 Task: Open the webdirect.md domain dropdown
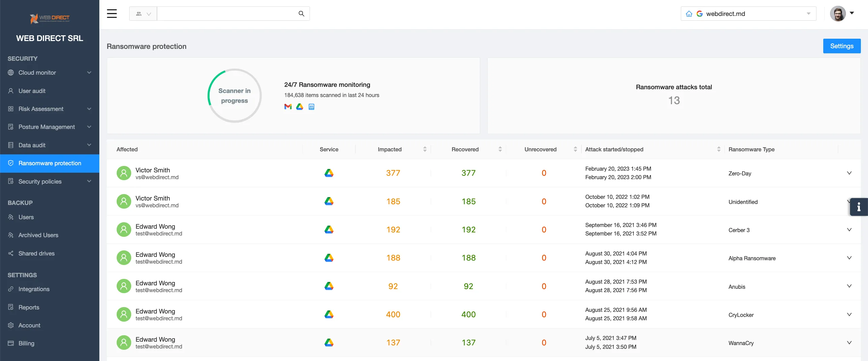(x=808, y=14)
